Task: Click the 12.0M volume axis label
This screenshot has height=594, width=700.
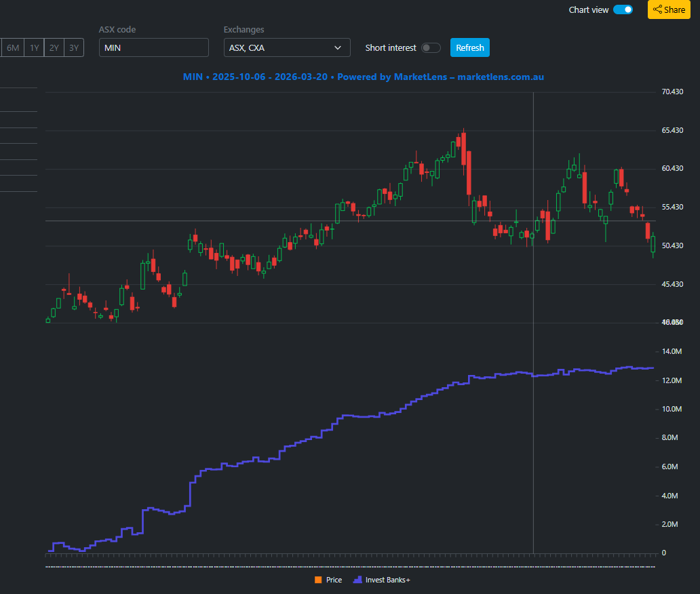Action: click(672, 380)
